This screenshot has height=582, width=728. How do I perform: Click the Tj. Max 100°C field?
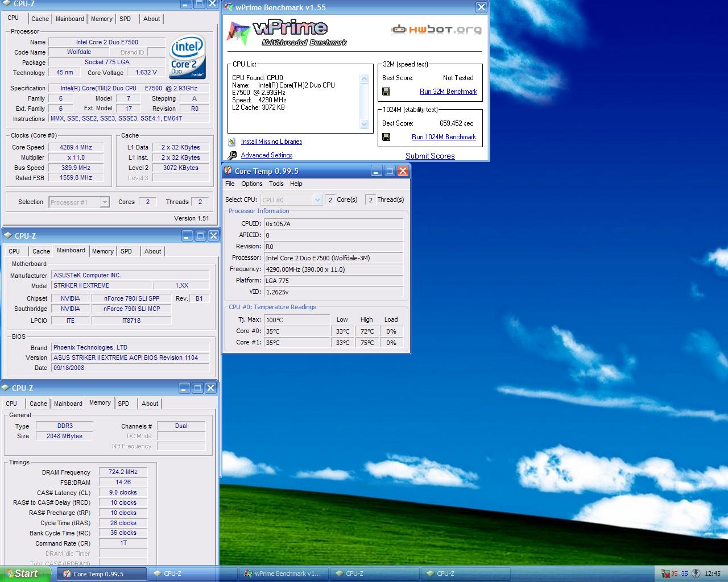pyautogui.click(x=296, y=320)
